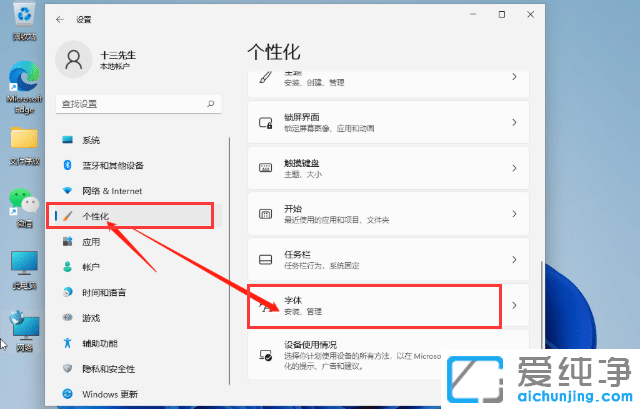Select 游戏 in the sidebar
Screen dimensions: 641x409
139,317
